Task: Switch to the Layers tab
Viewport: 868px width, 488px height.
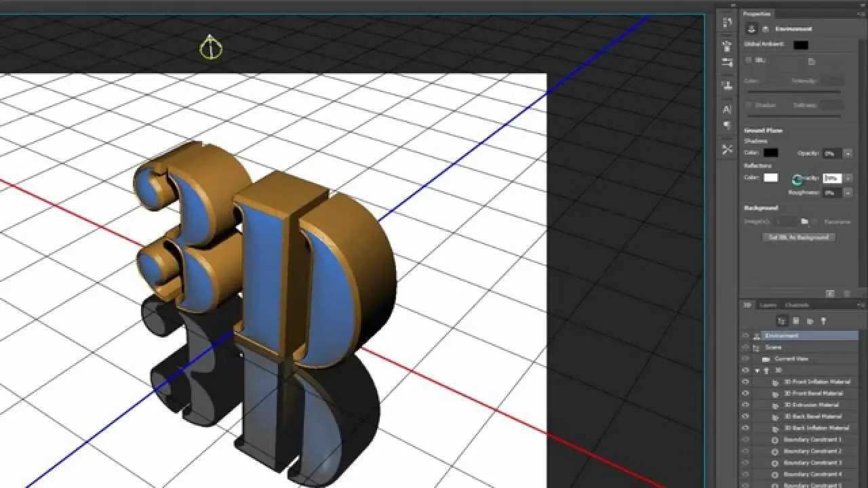Action: (x=768, y=305)
